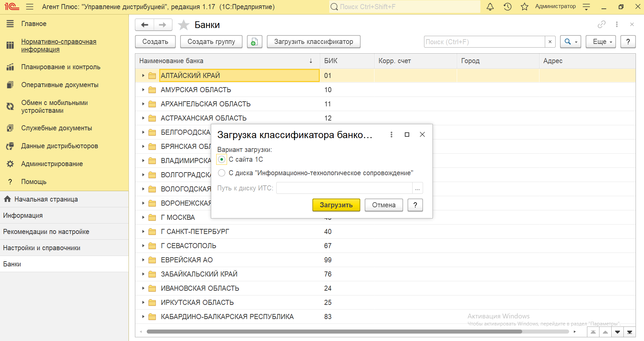
Task: Open the settings lines icon next to Администратор
Action: 586,7
